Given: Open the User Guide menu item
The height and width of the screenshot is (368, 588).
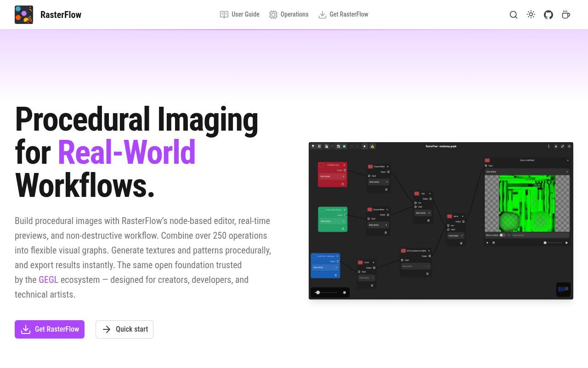Looking at the screenshot, I should (x=239, y=14).
